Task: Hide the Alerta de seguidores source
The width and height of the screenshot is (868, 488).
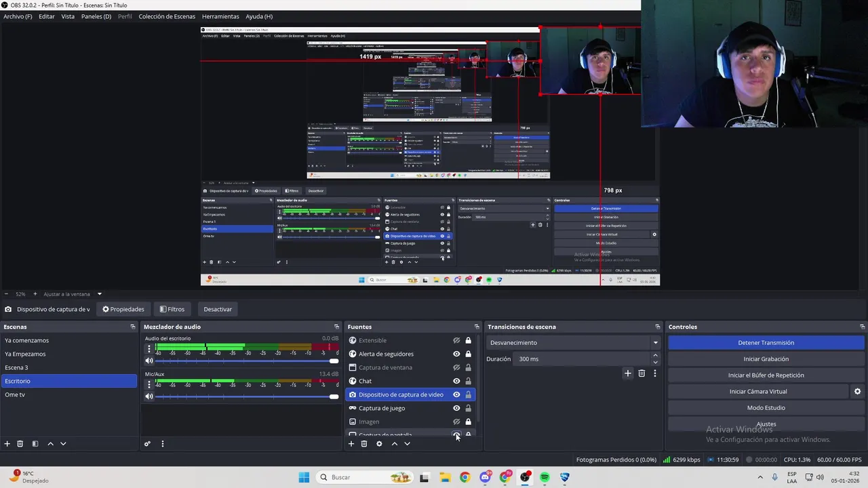Action: [x=456, y=354]
